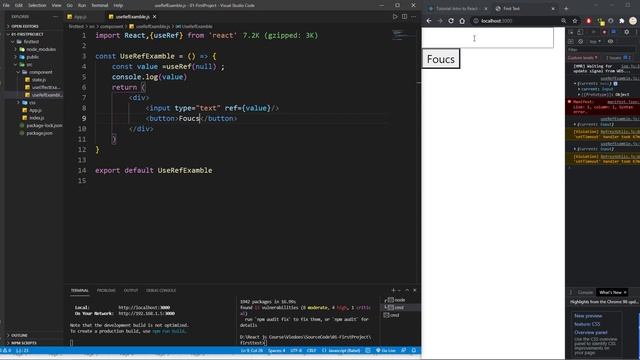Image resolution: width=640 pixels, height=360 pixels.
Task: Open DevTools settings gear
Action: 627,32
